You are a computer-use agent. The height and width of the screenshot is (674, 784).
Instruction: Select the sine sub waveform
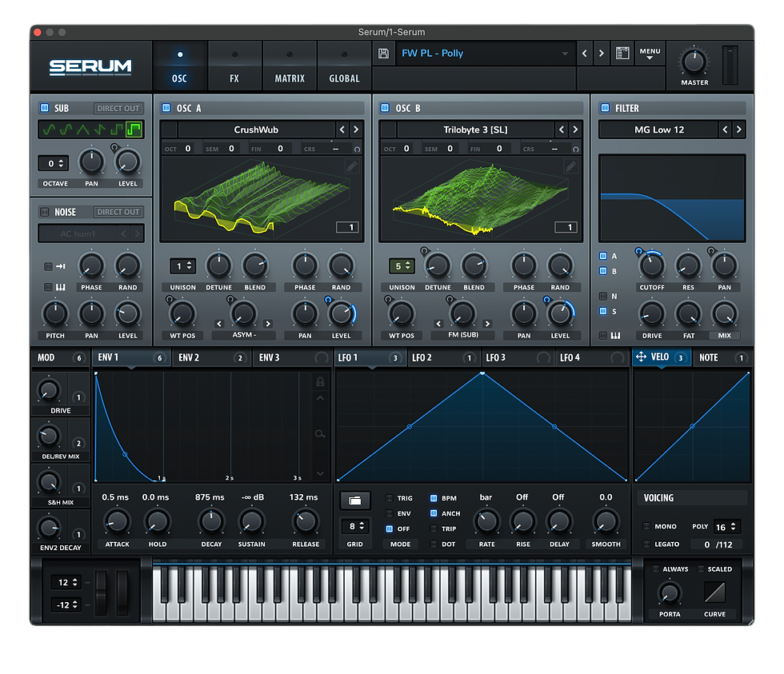49,130
